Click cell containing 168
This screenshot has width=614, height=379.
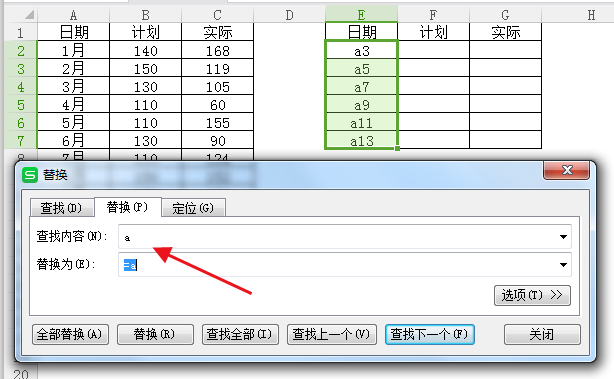tap(217, 50)
